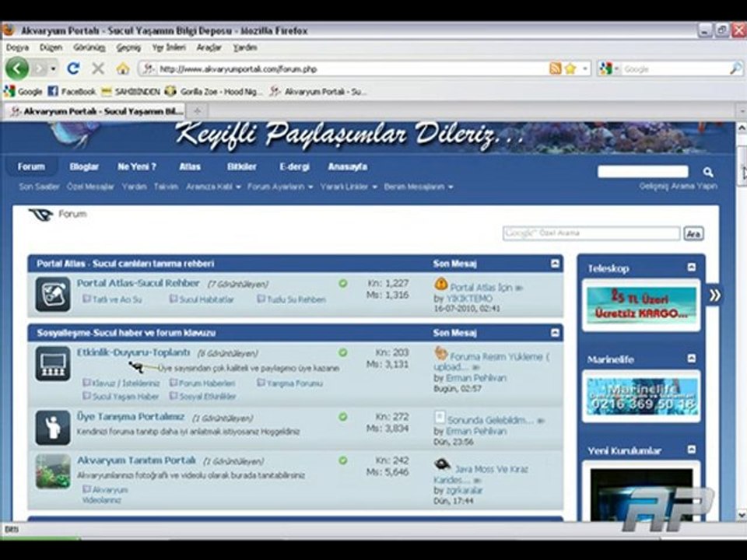Click the Firefox Back button
The height and width of the screenshot is (560, 747).
[x=17, y=69]
